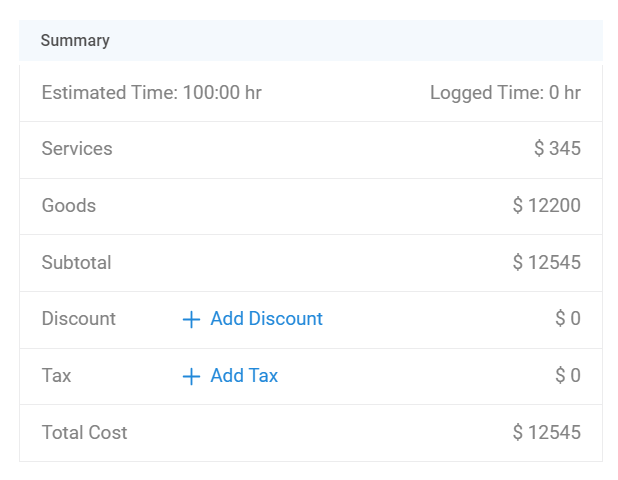Select the Services row label
This screenshot has width=618, height=480.
[x=77, y=149]
